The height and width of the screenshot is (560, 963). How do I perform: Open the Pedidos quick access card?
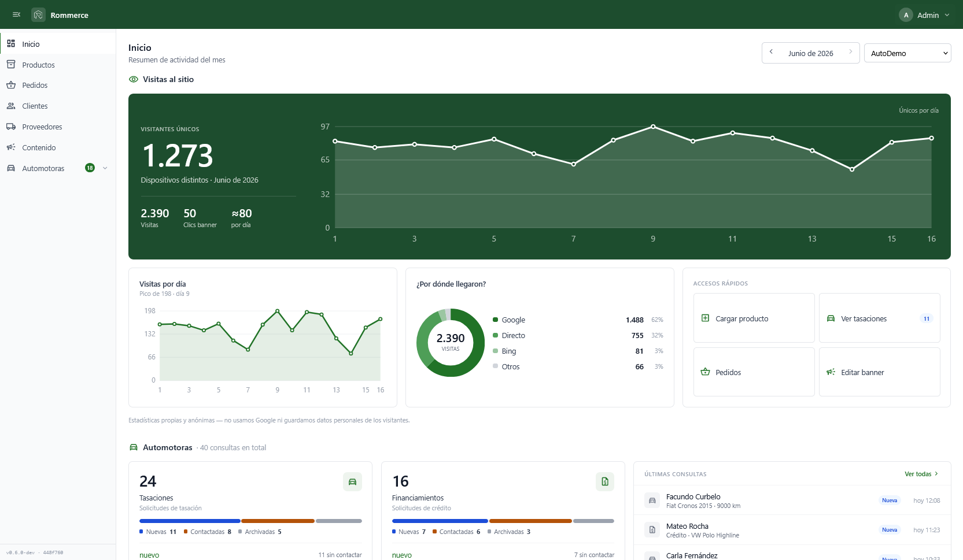tap(754, 372)
